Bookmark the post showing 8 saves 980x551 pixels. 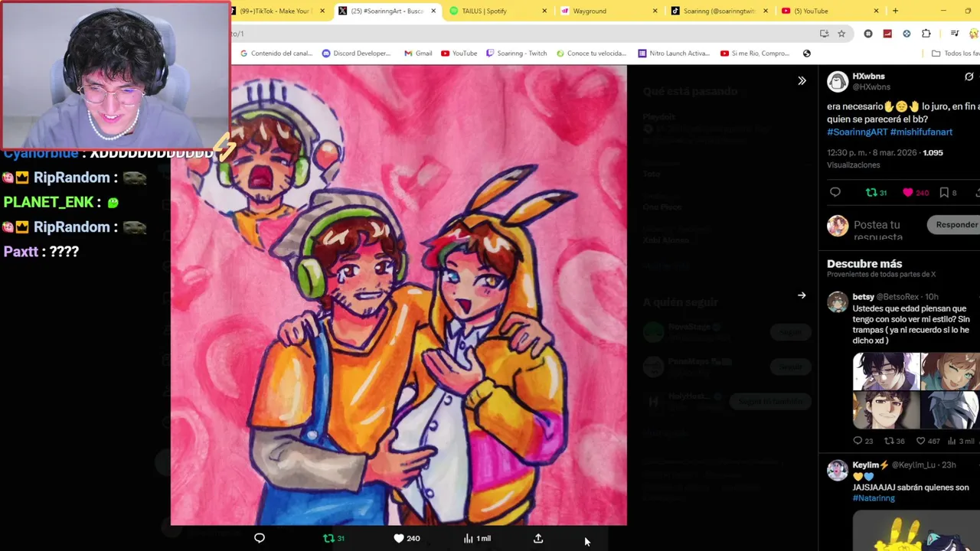coord(949,193)
